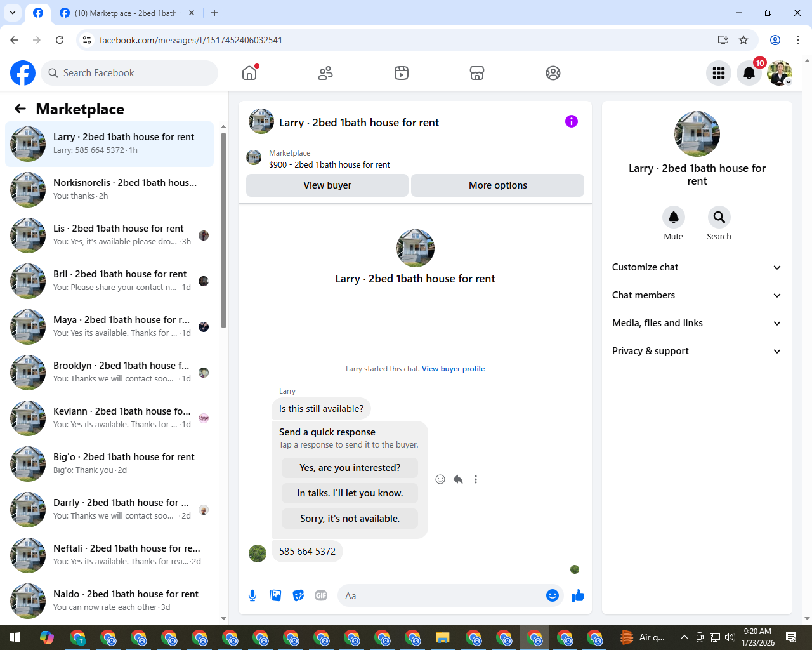
Task: Expand Media, files and links section
Action: [x=697, y=323]
